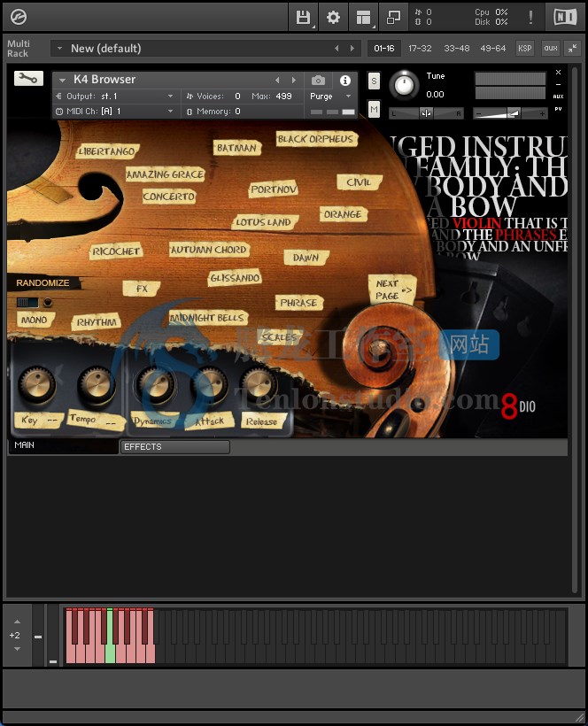The width and height of the screenshot is (588, 726).
Task: Click the vertical rack scrollbar
Action: point(575,329)
